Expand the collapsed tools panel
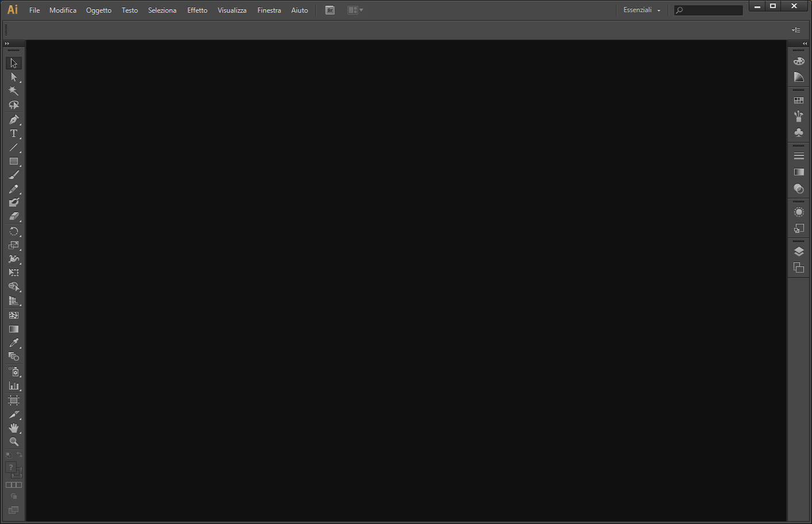This screenshot has height=524, width=812. (7, 44)
